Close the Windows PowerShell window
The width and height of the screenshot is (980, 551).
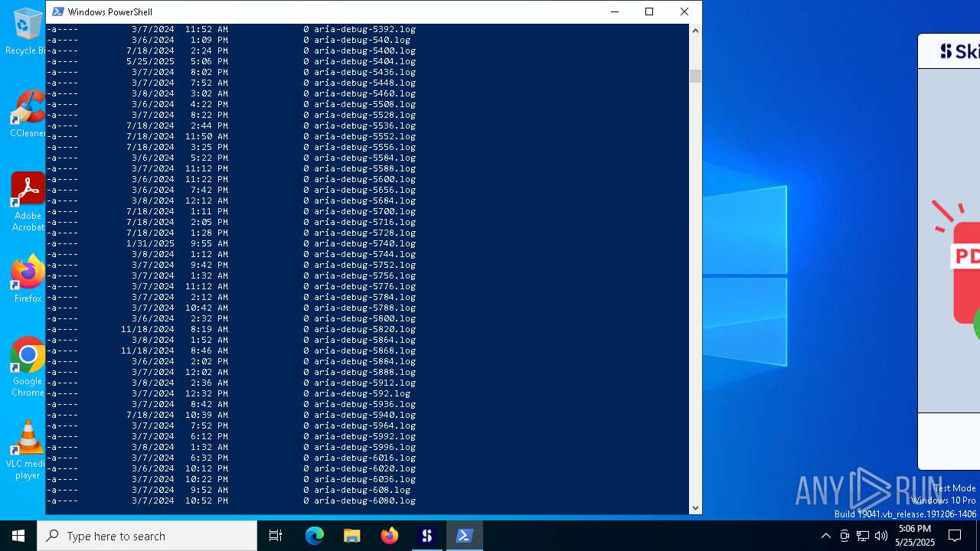point(684,11)
